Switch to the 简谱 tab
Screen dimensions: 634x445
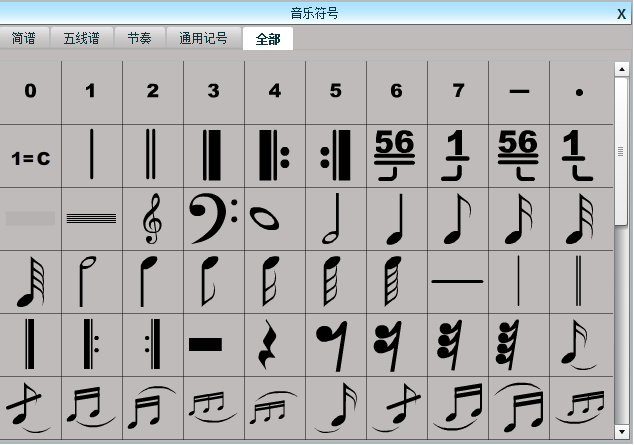pos(24,39)
